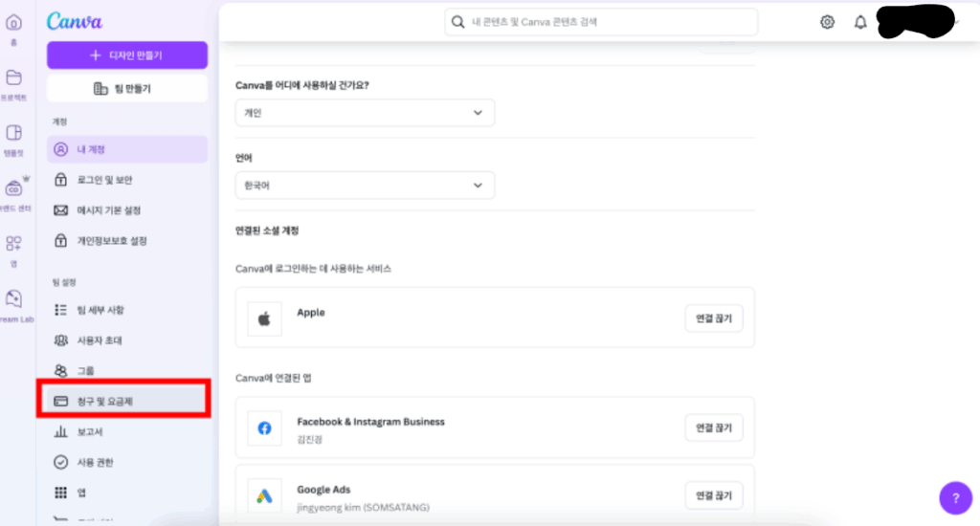The image size is (980, 526).
Task: Click the Apple service name
Action: 311,313
